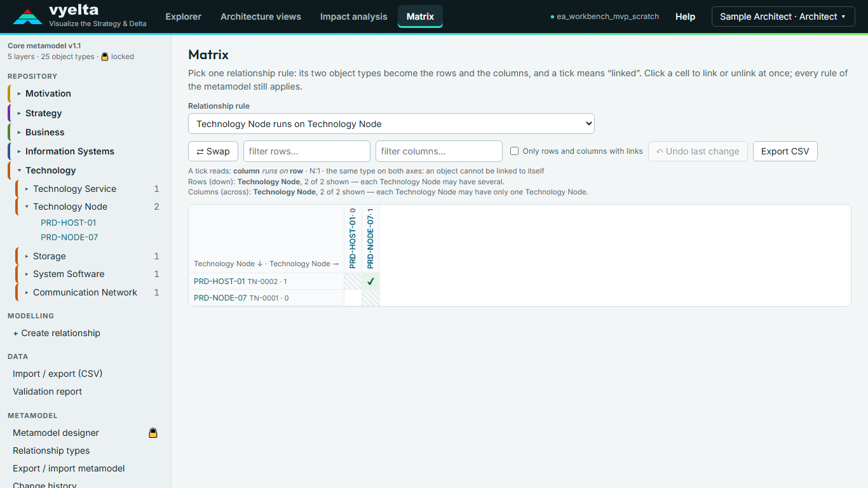Expand the Communication Network type
868x488 pixels.
[x=27, y=292]
